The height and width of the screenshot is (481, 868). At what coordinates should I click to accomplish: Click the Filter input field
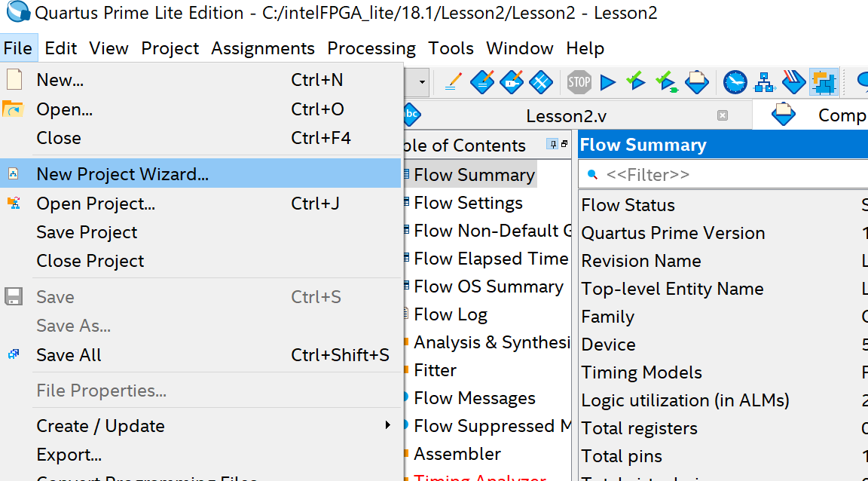click(723, 175)
